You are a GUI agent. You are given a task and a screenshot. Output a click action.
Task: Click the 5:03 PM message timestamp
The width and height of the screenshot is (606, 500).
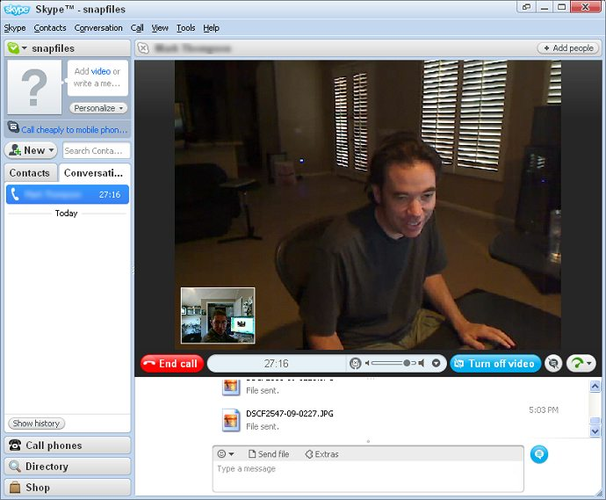pos(543,410)
